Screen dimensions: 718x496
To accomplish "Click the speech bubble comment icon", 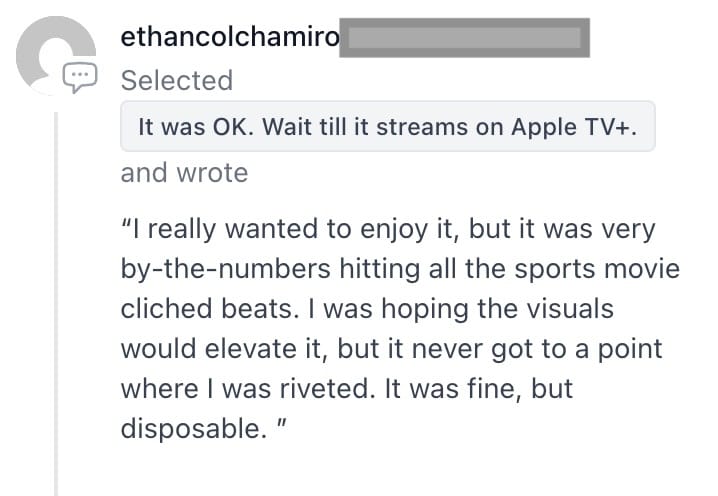I will click(81, 74).
